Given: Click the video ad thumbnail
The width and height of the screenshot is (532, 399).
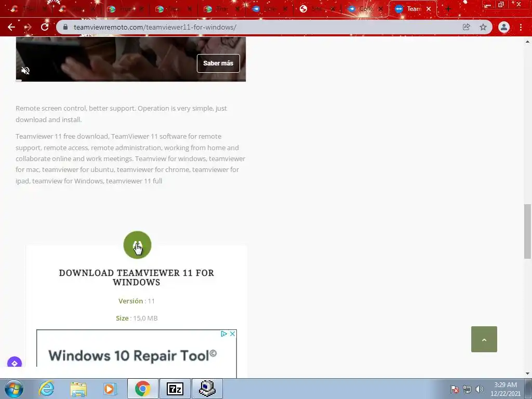Looking at the screenshot, I should (x=130, y=59).
